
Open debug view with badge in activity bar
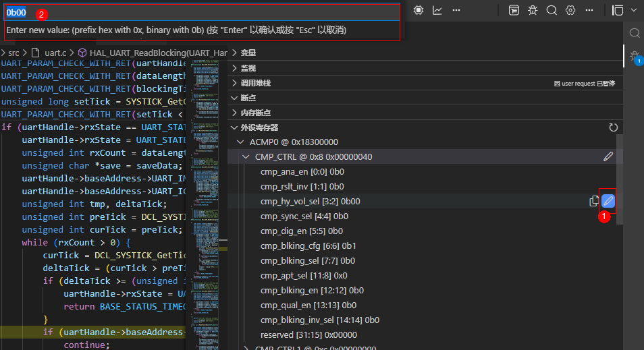[635, 57]
